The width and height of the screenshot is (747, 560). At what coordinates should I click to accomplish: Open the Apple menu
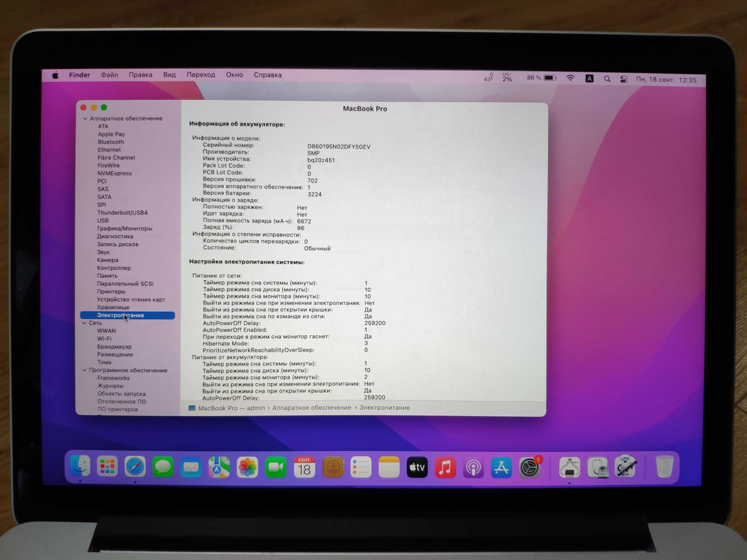pyautogui.click(x=55, y=75)
